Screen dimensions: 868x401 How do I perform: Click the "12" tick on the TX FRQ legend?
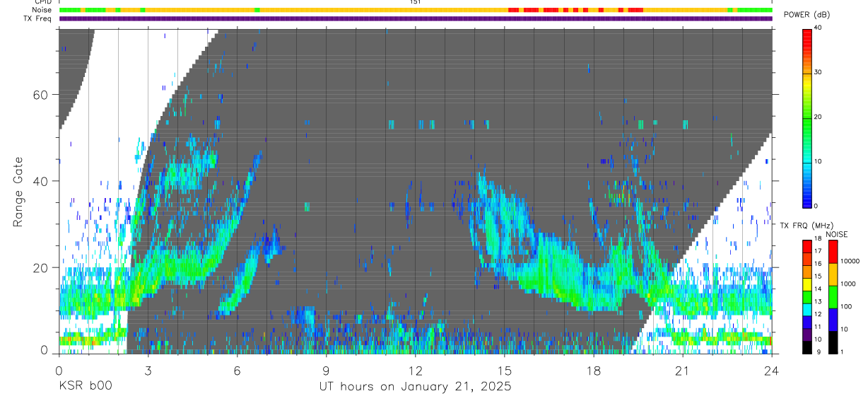pos(817,314)
